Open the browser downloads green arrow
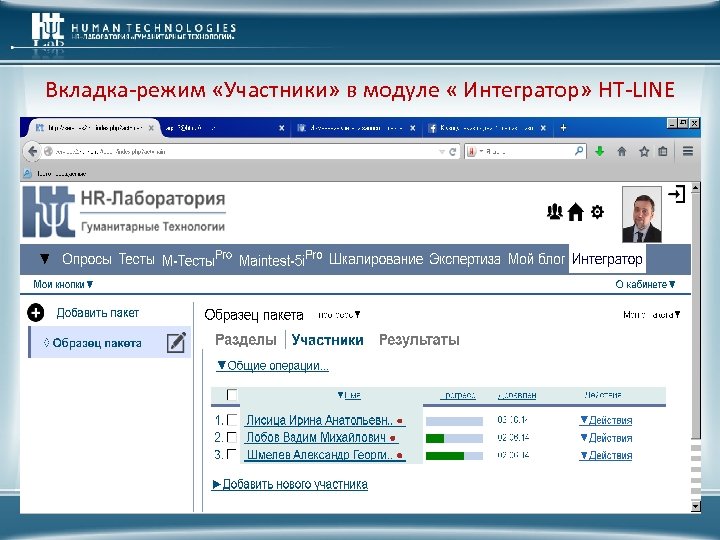This screenshot has height=540, width=720. [x=599, y=151]
